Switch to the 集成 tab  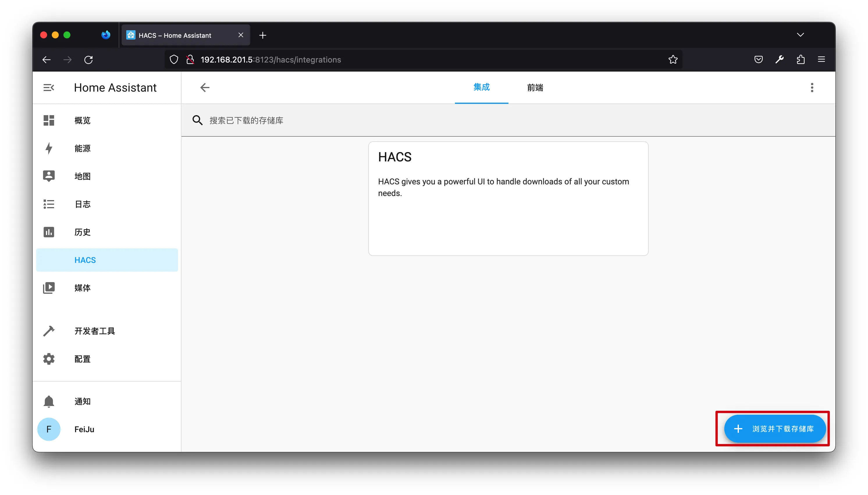[x=481, y=87]
